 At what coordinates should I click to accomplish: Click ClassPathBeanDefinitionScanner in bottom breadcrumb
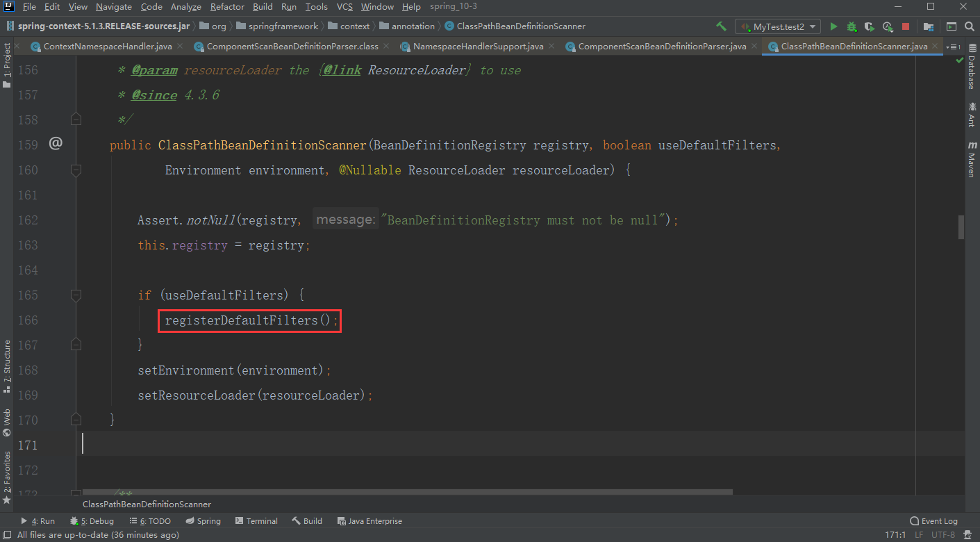click(x=147, y=504)
